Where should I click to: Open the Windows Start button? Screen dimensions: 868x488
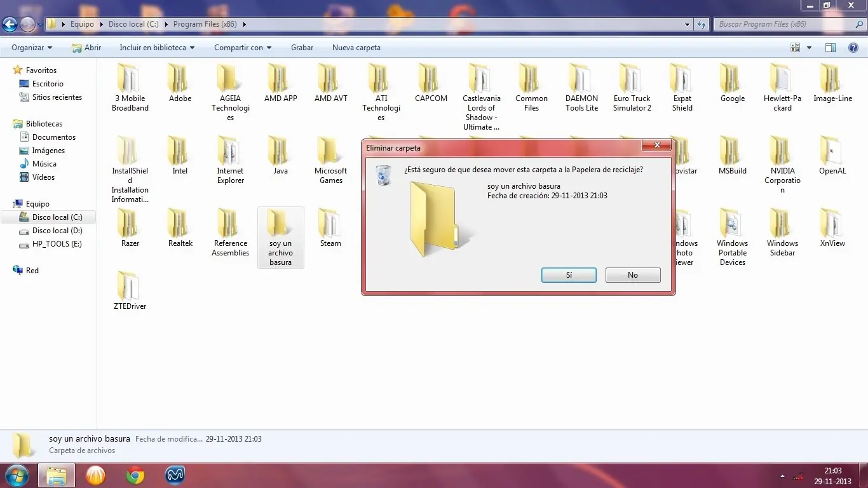(17, 475)
